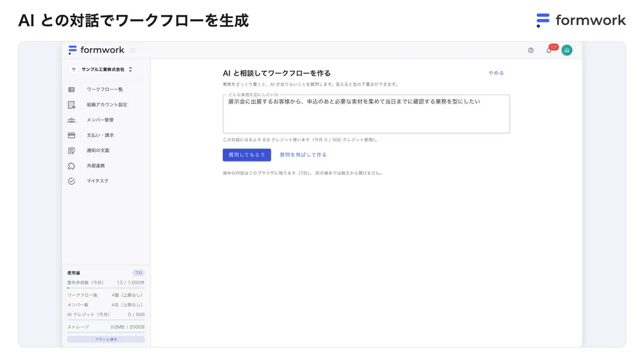Click the 組織アカウント設定 building icon
The width and height of the screenshot is (644, 363).
pyautogui.click(x=71, y=105)
